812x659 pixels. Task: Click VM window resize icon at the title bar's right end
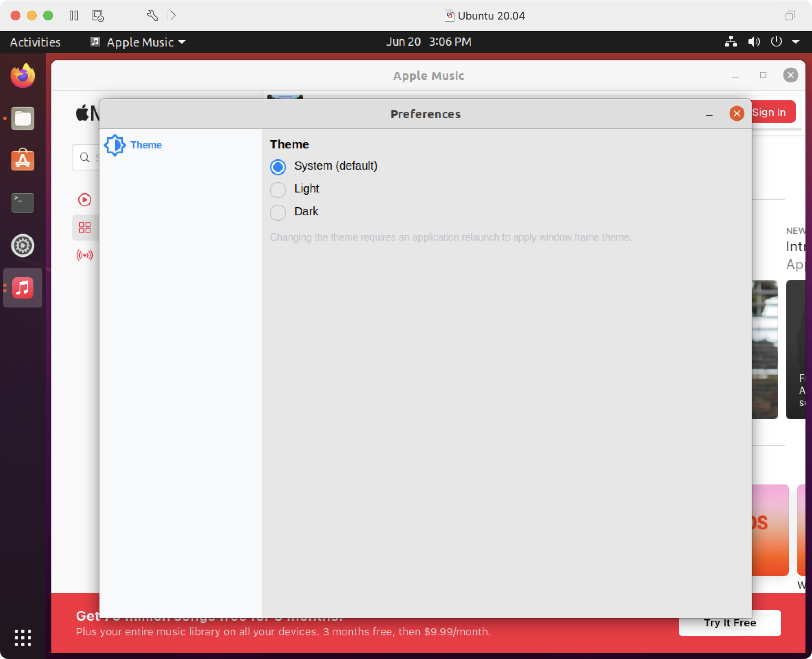tap(790, 15)
